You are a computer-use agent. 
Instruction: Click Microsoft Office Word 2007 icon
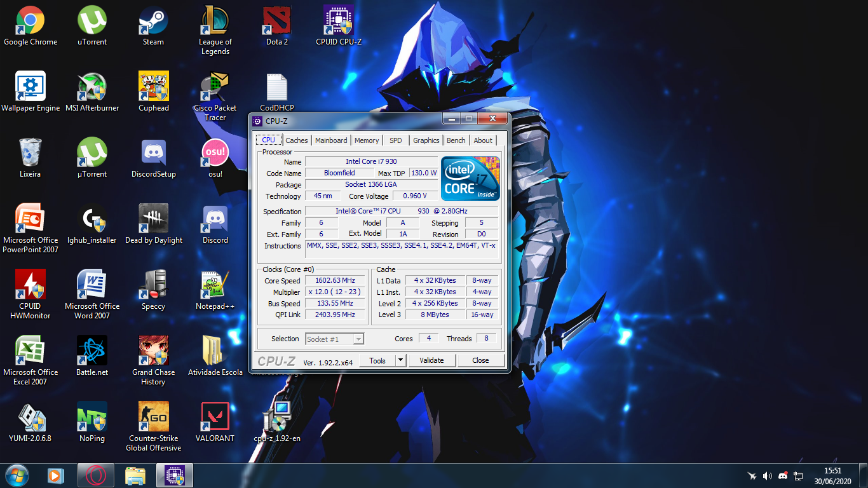click(x=92, y=295)
